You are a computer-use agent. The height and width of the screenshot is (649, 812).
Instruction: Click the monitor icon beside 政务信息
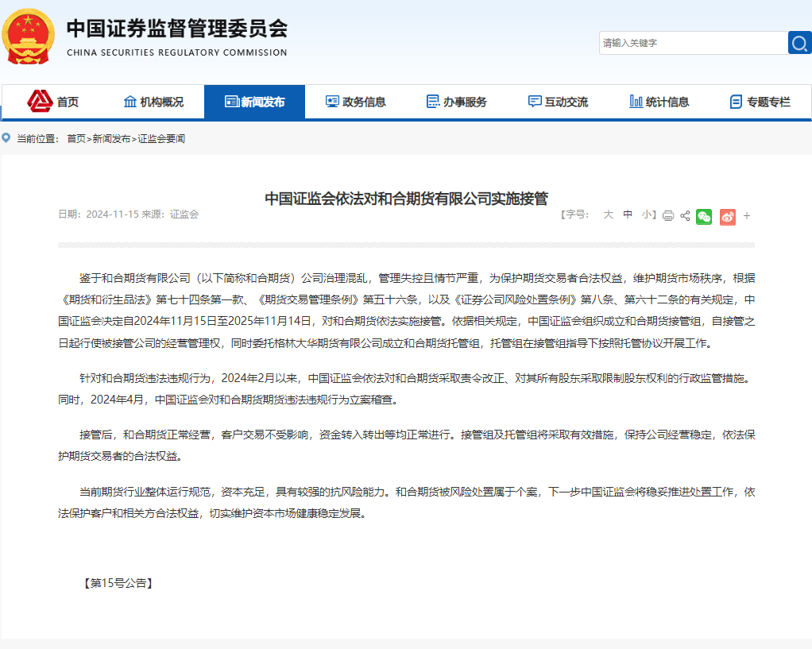click(x=332, y=102)
